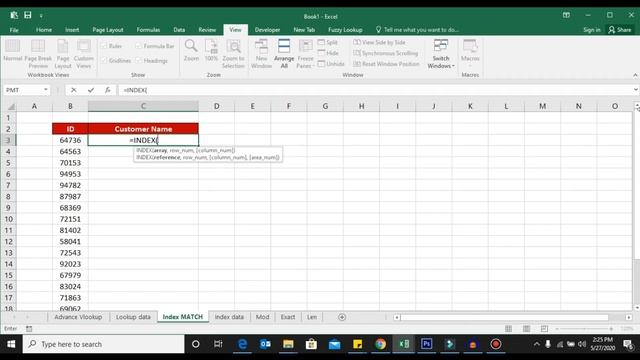Open Photoshop from the taskbar
This screenshot has height=360, width=640.
427,344
